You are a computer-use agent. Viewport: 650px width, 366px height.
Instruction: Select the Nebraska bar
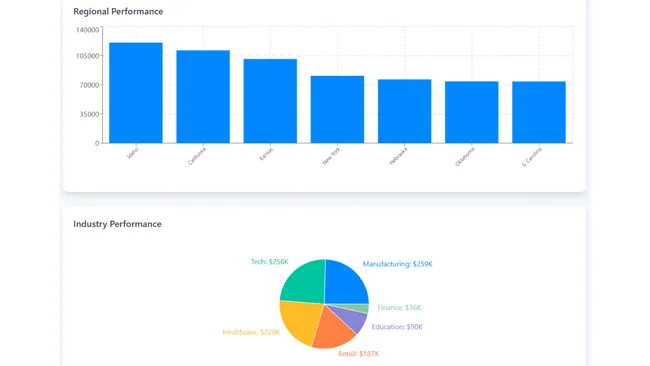tap(405, 111)
